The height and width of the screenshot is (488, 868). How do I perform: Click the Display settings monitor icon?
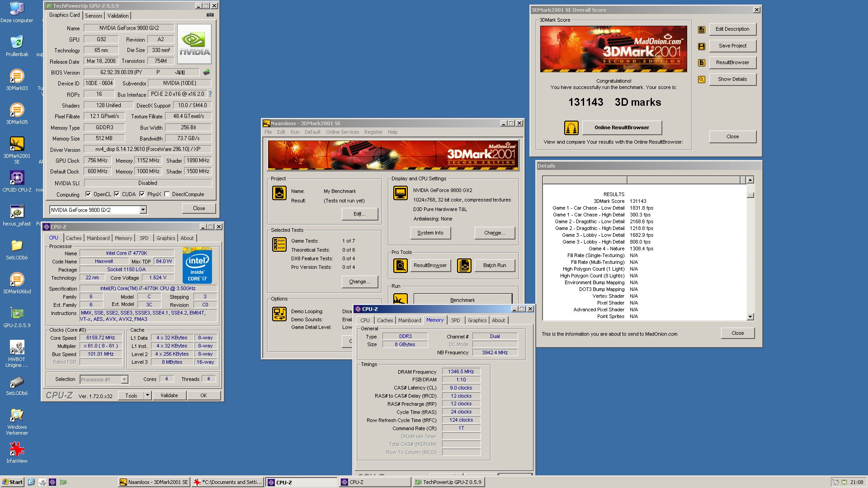tap(400, 193)
